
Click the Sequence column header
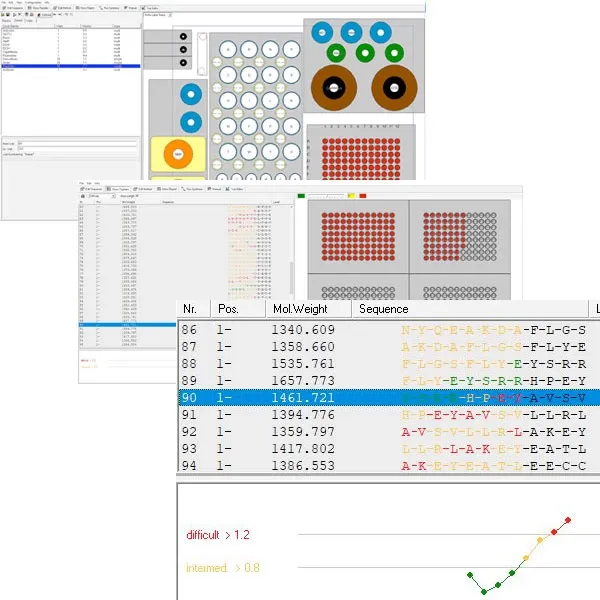[x=383, y=310]
